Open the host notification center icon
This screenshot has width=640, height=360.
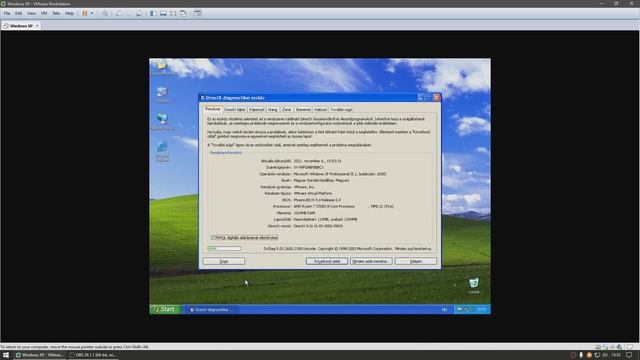pos(629,355)
